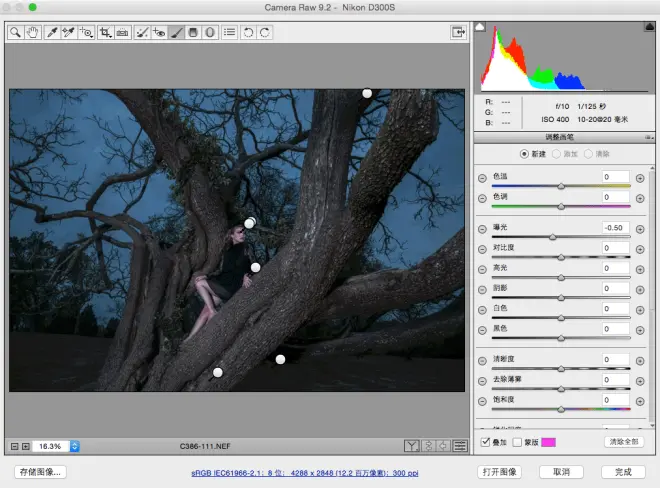Increase 阴影 with its plus button
This screenshot has height=488, width=660.
640,290
